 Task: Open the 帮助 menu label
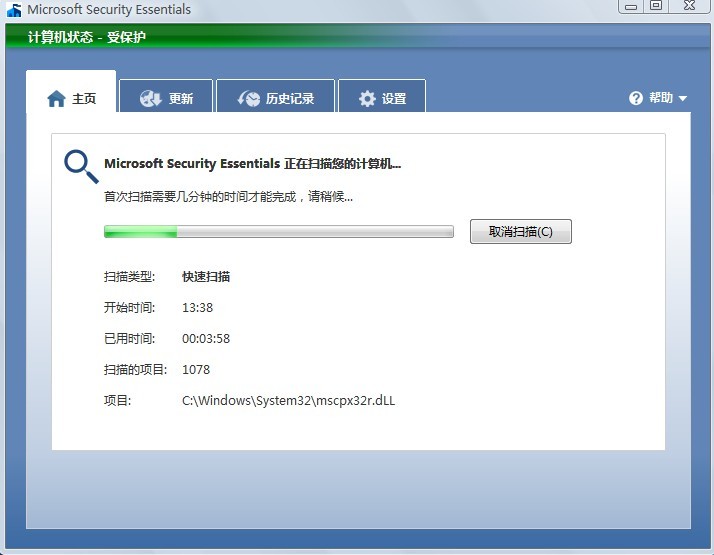coord(661,98)
